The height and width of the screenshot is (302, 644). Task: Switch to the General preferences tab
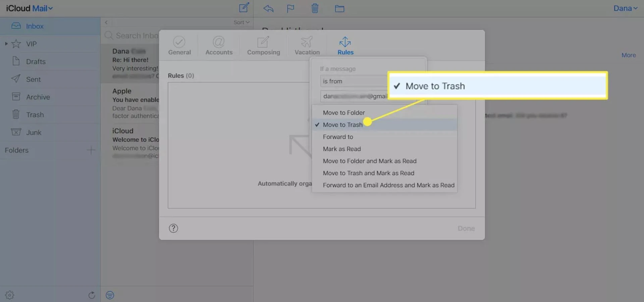[x=179, y=45]
